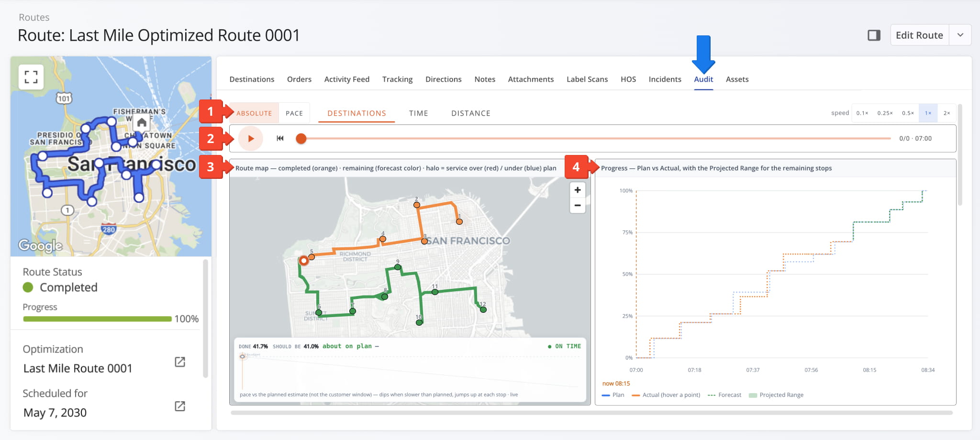Set playback speed to 2×

[x=947, y=113]
